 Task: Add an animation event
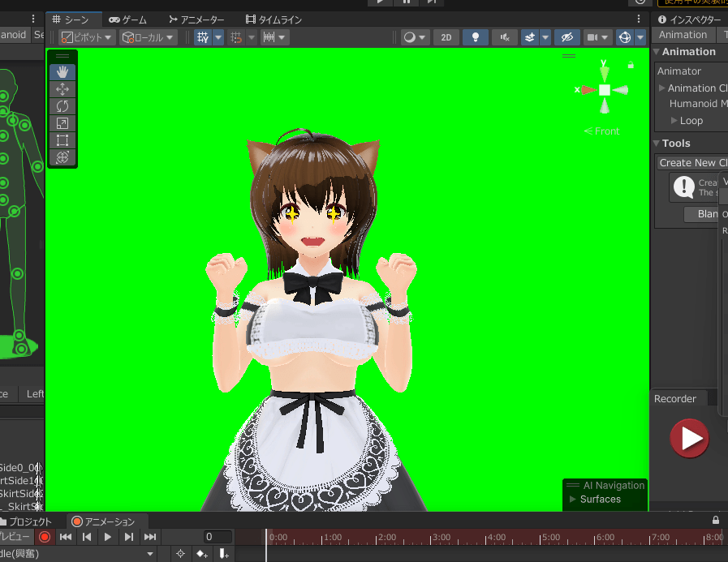[x=224, y=554]
